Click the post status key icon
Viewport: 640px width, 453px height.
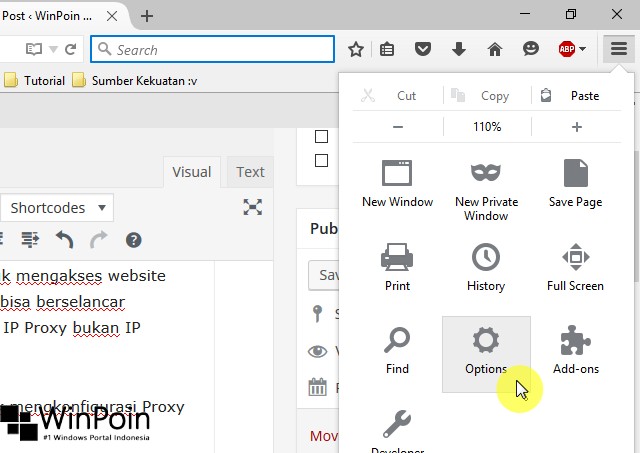point(317,313)
